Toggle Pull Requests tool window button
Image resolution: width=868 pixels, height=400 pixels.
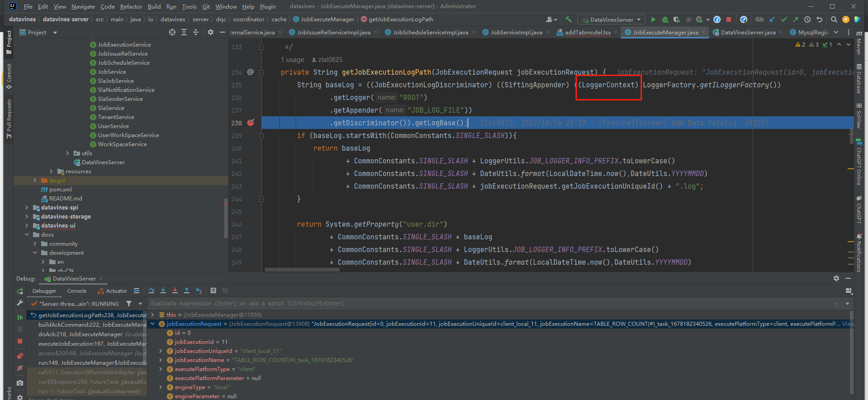[x=9, y=119]
